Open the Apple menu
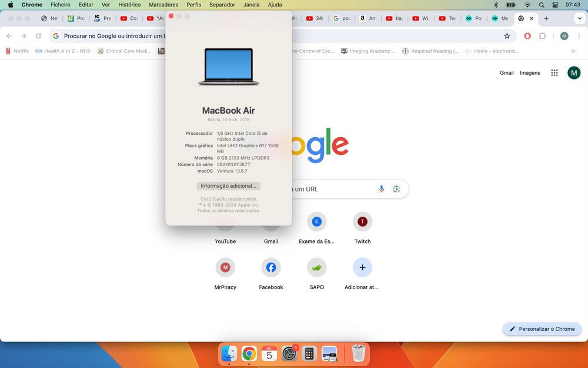This screenshot has width=588, height=368. (11, 5)
